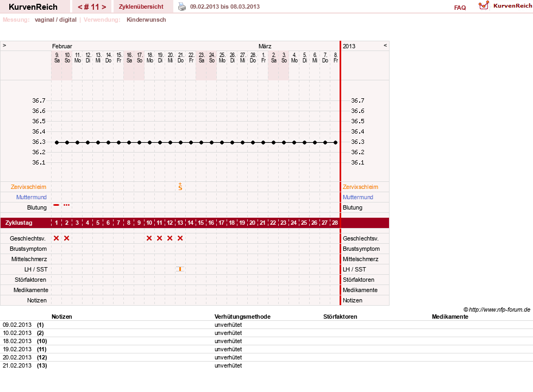The image size is (533, 392).
Task: Select the temperature point on 1. Fr March
Action: (x=263, y=142)
